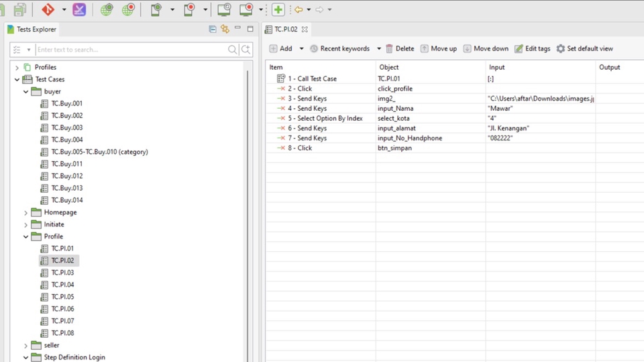Screen dimensions: 644x362
Task: Open the back navigation history dropdown
Action: click(x=309, y=9)
